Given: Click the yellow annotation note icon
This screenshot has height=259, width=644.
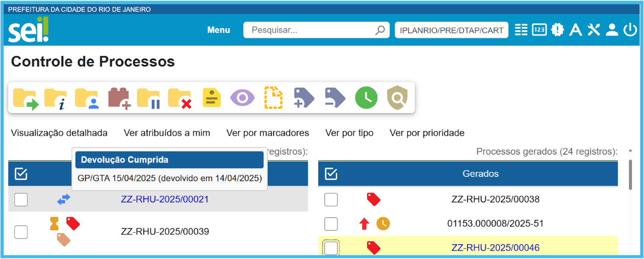Looking at the screenshot, I should tap(211, 98).
